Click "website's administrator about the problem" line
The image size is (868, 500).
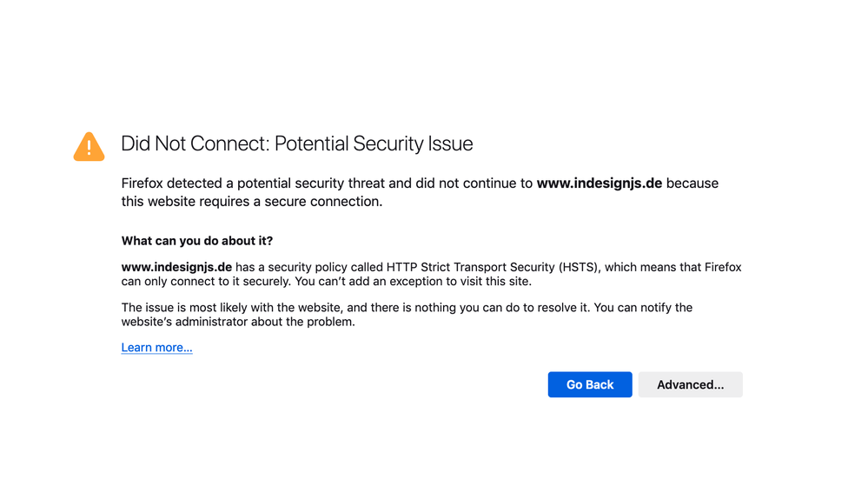pos(238,322)
